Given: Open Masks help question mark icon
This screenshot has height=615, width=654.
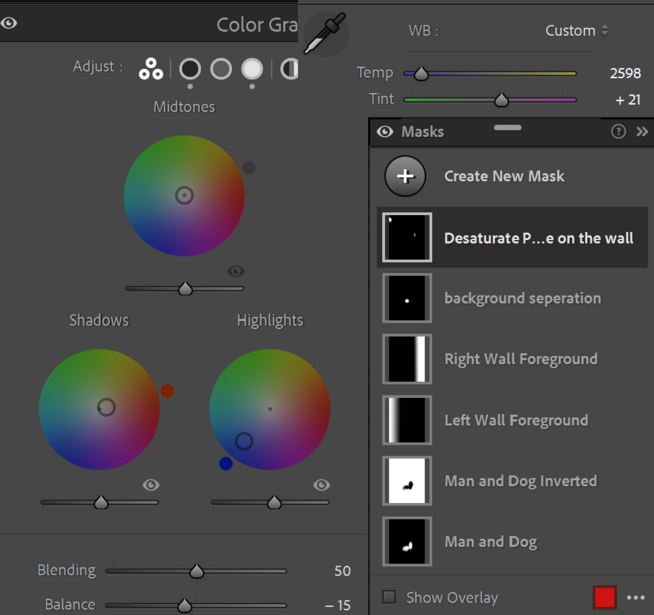Looking at the screenshot, I should coord(618,132).
